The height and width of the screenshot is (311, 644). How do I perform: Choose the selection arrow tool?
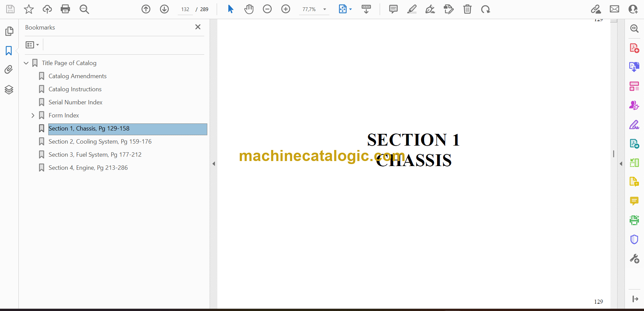coord(230,9)
